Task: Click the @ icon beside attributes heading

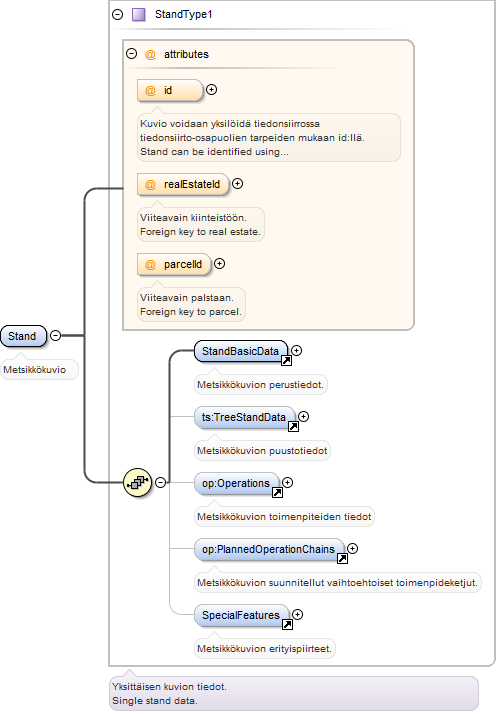Action: click(150, 55)
